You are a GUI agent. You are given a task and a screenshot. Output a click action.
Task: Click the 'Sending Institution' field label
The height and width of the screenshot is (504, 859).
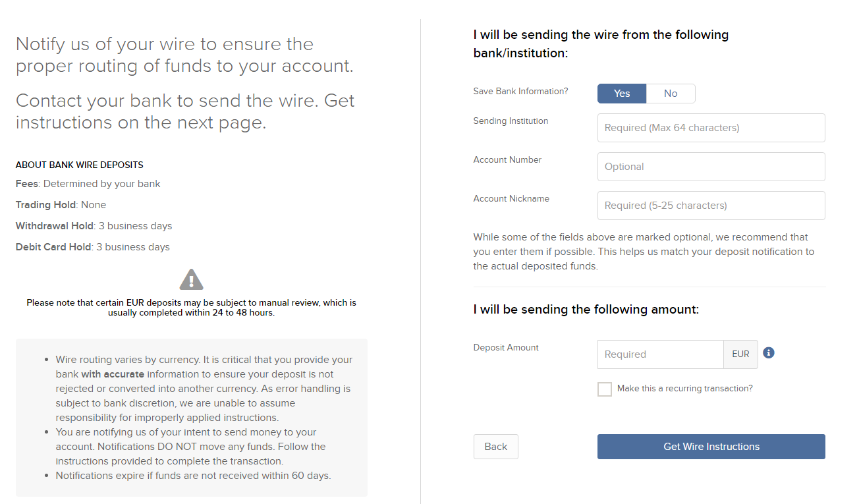[x=511, y=121]
